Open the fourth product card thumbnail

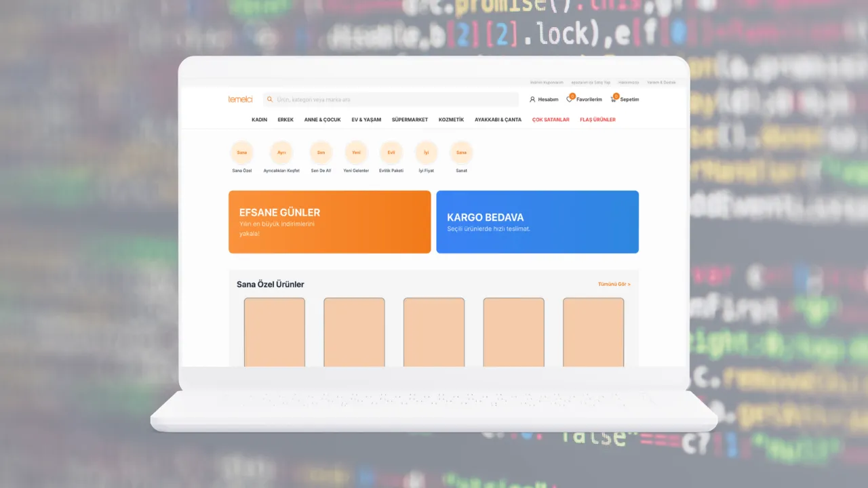[513, 332]
